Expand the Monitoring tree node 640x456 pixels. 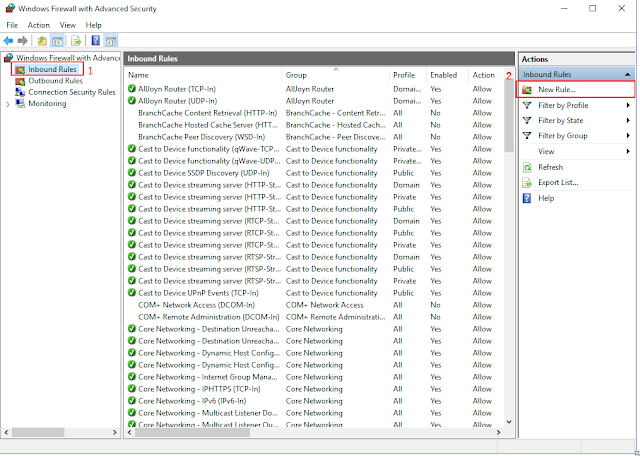[x=8, y=104]
